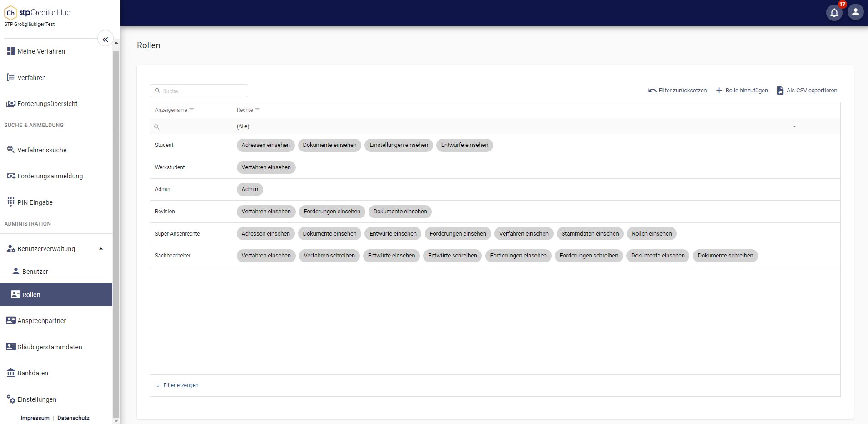
Task: Click the Einstellungen gears icon
Action: [11, 399]
